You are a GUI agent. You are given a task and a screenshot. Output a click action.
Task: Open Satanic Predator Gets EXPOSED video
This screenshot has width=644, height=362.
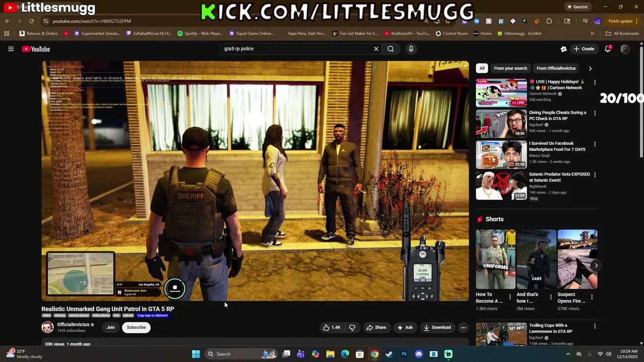click(x=559, y=177)
